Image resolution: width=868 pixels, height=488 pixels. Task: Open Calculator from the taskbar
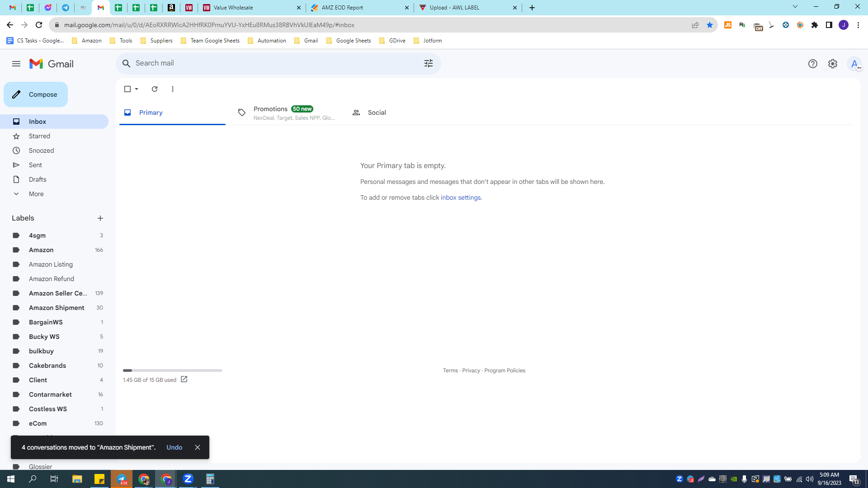click(210, 479)
